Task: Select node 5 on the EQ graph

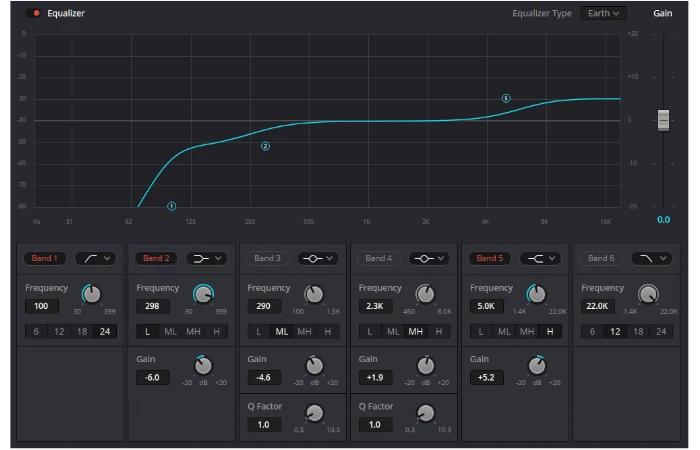Action: (x=506, y=98)
